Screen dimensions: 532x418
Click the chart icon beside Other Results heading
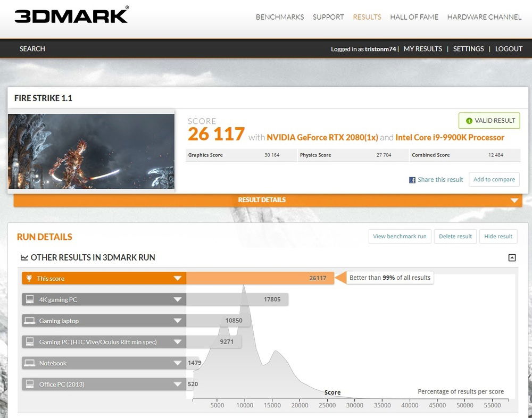(x=24, y=257)
